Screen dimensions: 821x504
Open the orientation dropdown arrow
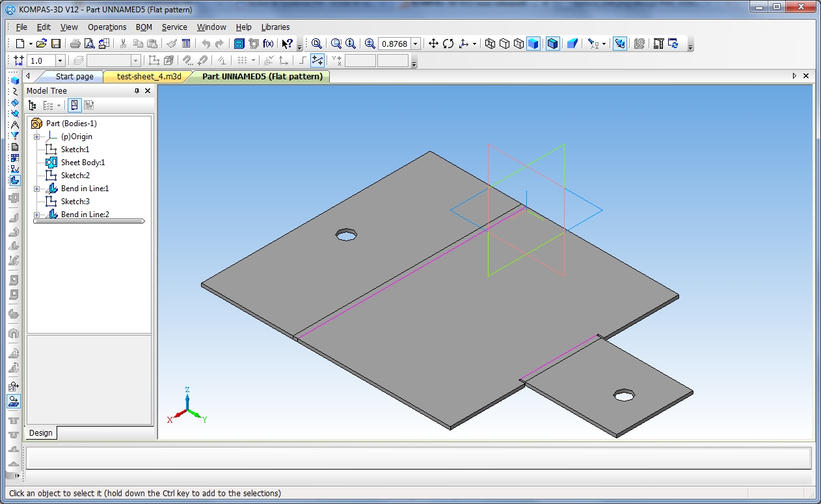[x=474, y=44]
